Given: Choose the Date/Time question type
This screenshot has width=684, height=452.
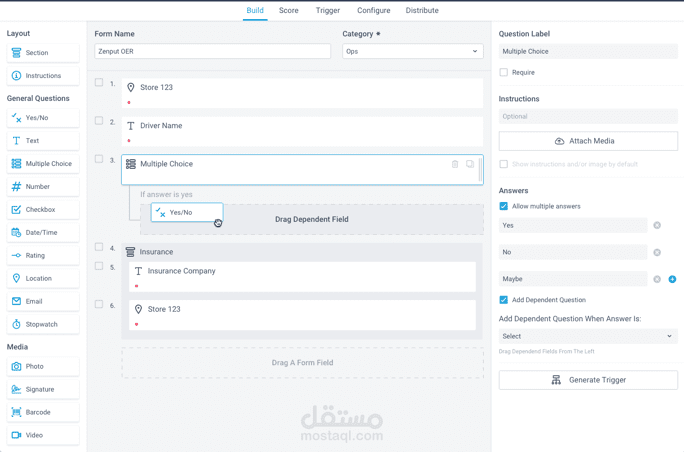Looking at the screenshot, I should pyautogui.click(x=43, y=233).
